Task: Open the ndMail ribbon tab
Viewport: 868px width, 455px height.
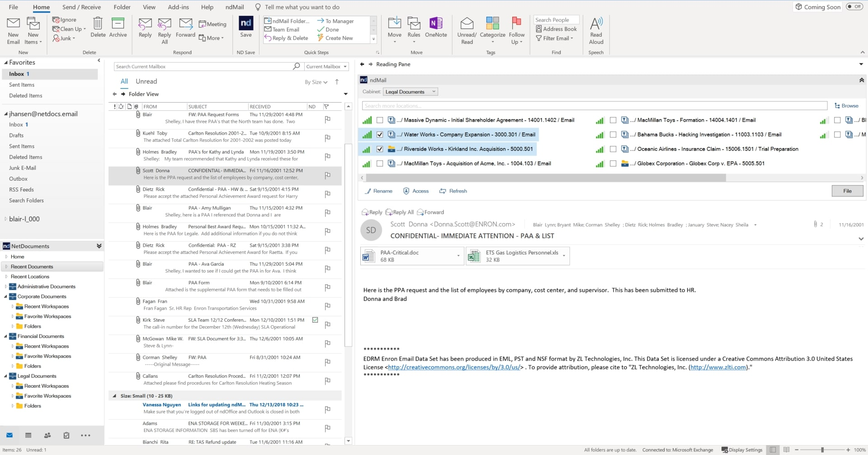Action: click(235, 7)
